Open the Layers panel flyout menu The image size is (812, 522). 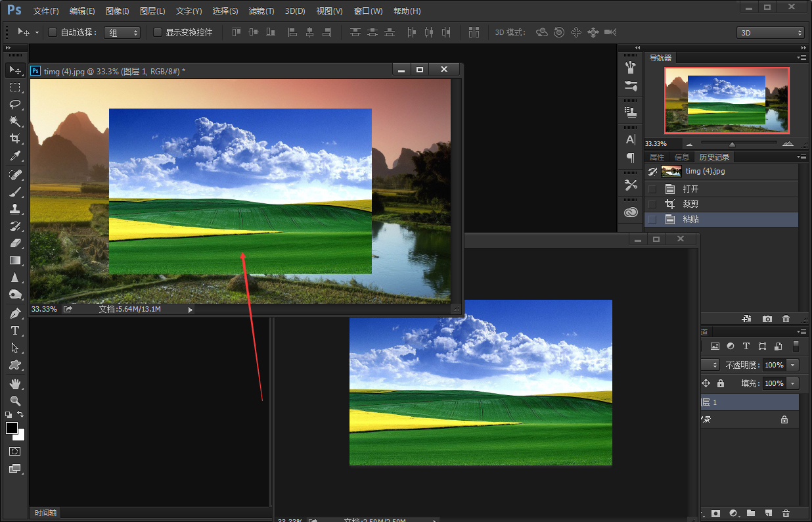pos(801,333)
